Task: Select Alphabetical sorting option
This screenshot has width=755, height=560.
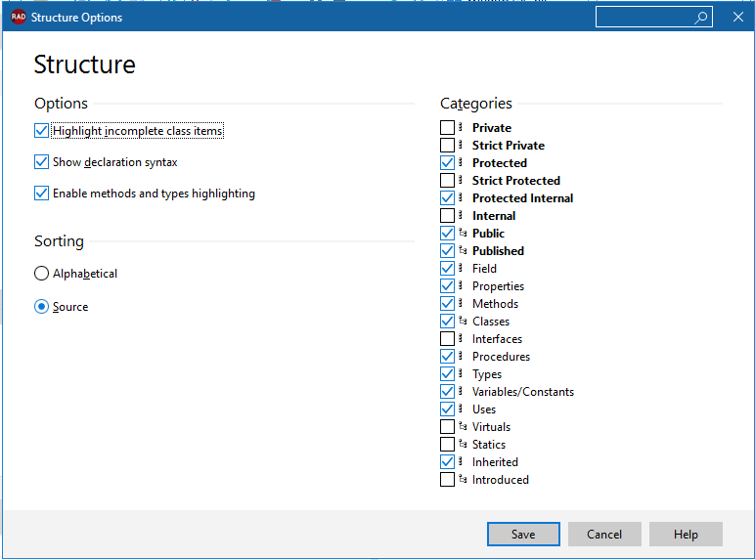Action: coord(41,274)
